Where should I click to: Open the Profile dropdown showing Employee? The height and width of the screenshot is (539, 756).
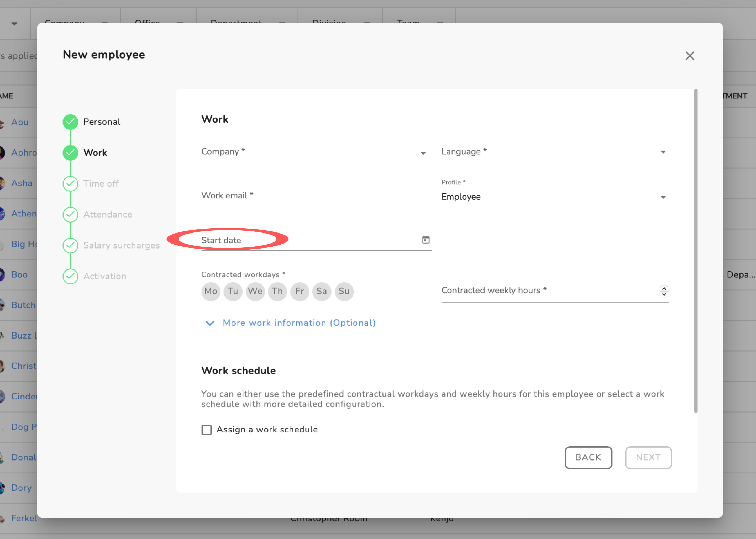pyautogui.click(x=554, y=197)
